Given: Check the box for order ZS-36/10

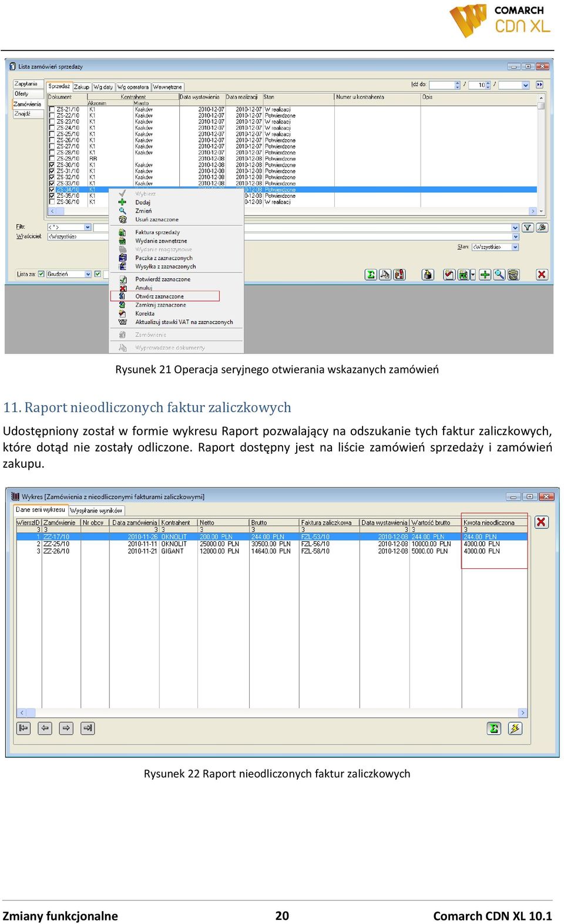Looking at the screenshot, I should (x=52, y=202).
